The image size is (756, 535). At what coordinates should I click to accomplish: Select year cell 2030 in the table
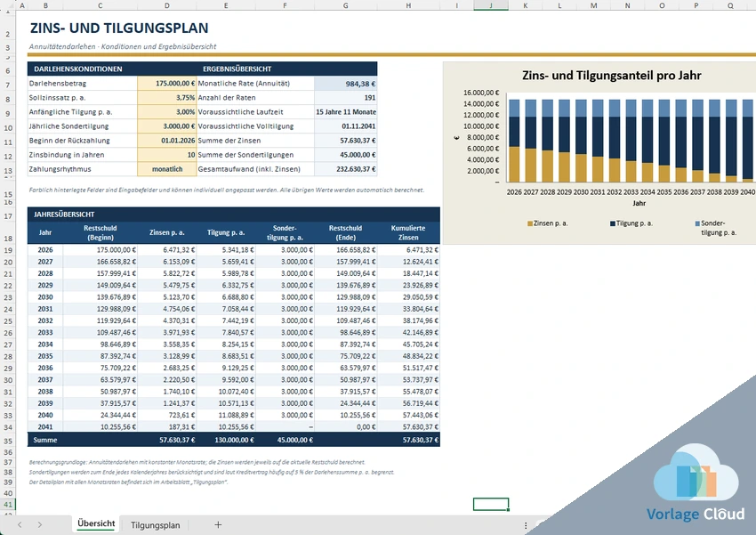(45, 297)
